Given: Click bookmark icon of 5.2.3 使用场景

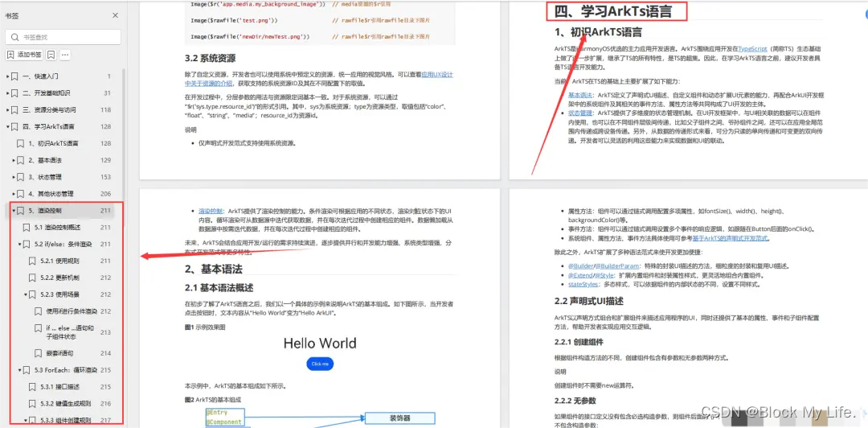Looking at the screenshot, I should coord(32,294).
